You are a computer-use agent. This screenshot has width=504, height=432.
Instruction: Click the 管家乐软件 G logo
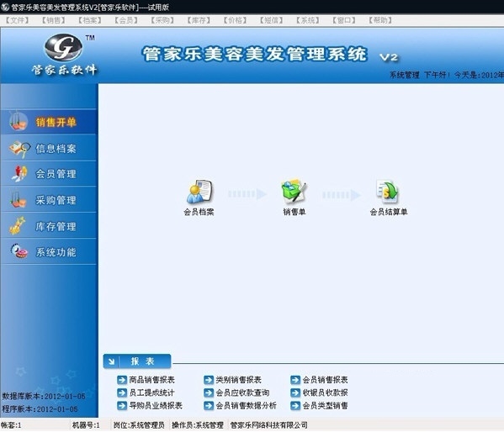(x=63, y=47)
